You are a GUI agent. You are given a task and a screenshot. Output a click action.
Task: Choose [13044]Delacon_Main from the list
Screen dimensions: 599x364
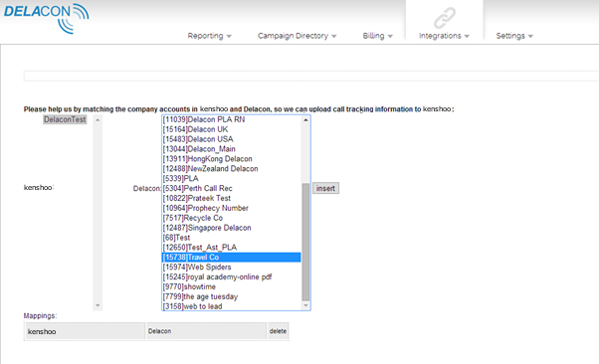coord(232,149)
